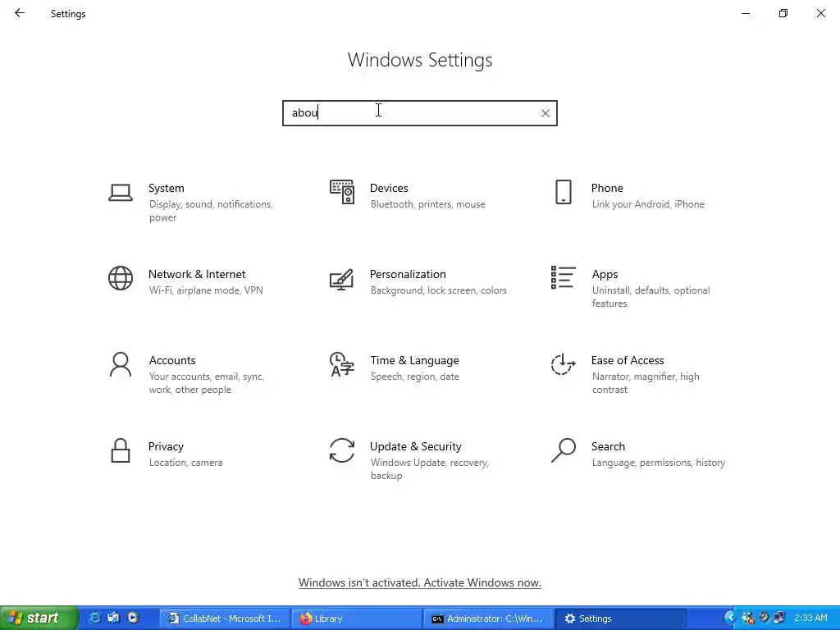Image resolution: width=840 pixels, height=630 pixels.
Task: Open the Privacy padlock icon
Action: tap(121, 450)
